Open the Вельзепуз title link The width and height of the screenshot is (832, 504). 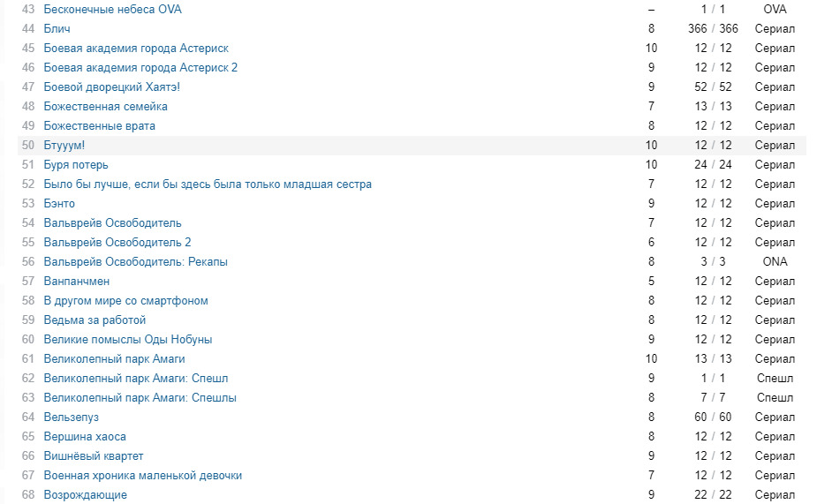tap(71, 417)
